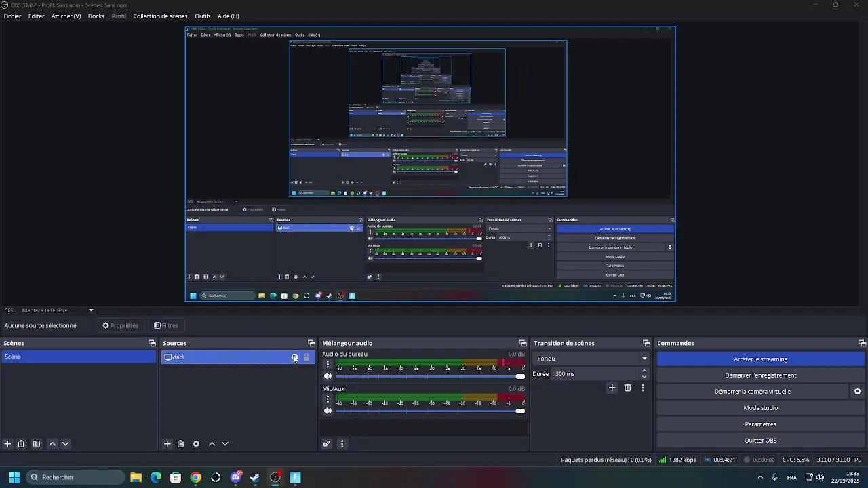The height and width of the screenshot is (488, 868).
Task: Open Propriétés button above panels
Action: pos(120,325)
